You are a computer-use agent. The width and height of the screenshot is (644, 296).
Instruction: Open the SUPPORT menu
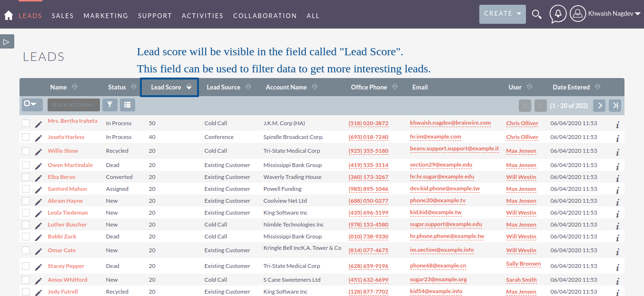(x=155, y=16)
